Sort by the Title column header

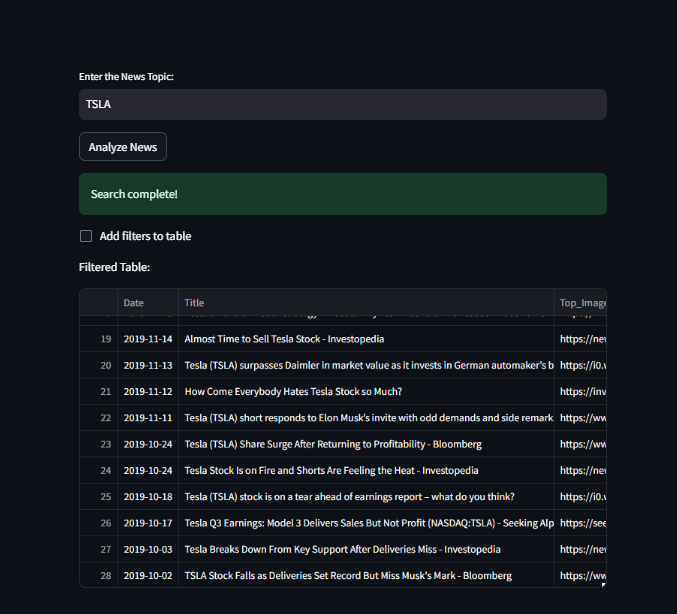point(366,303)
